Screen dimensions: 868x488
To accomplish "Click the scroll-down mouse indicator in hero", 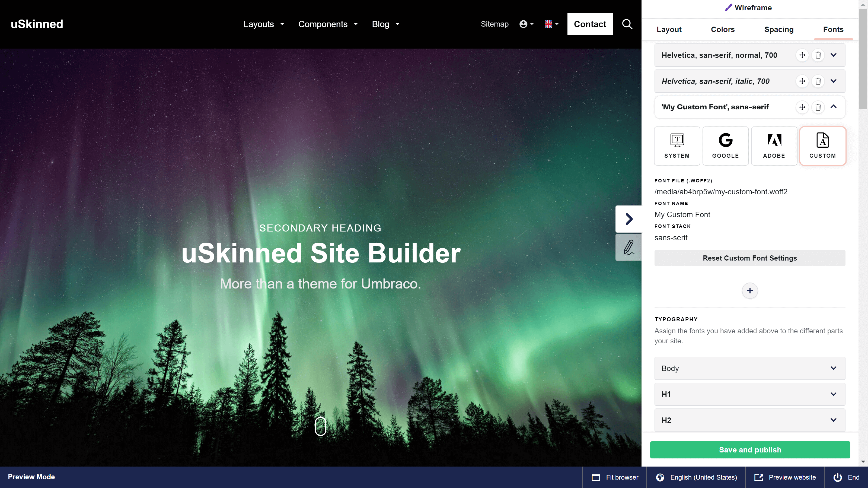I will tap(320, 426).
